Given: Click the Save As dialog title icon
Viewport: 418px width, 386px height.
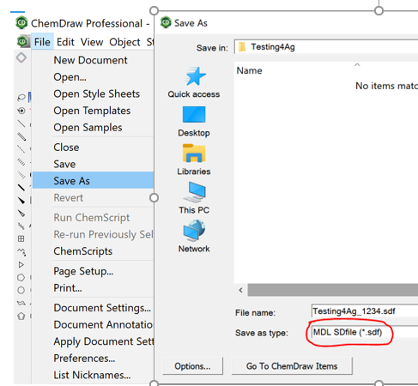Looking at the screenshot, I should click(x=166, y=23).
